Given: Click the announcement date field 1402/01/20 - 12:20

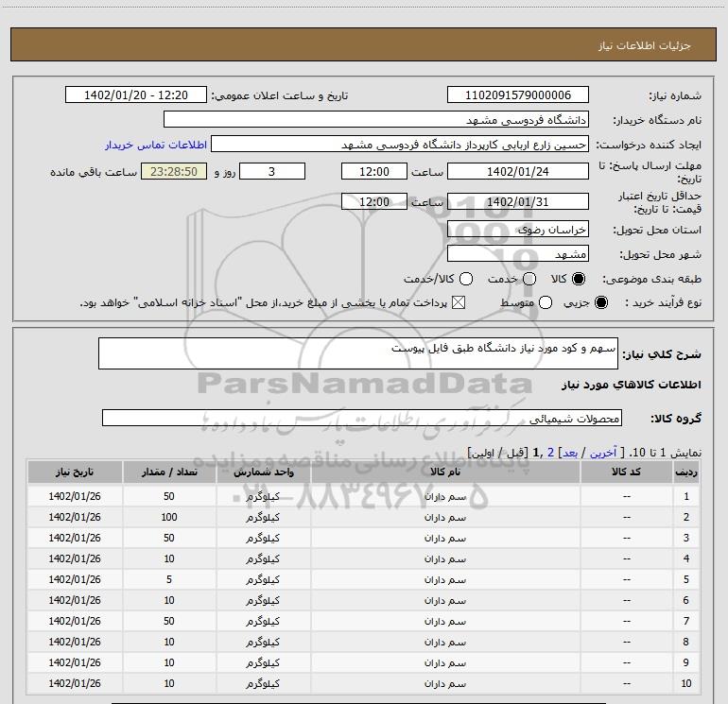Looking at the screenshot, I should click(x=136, y=94).
